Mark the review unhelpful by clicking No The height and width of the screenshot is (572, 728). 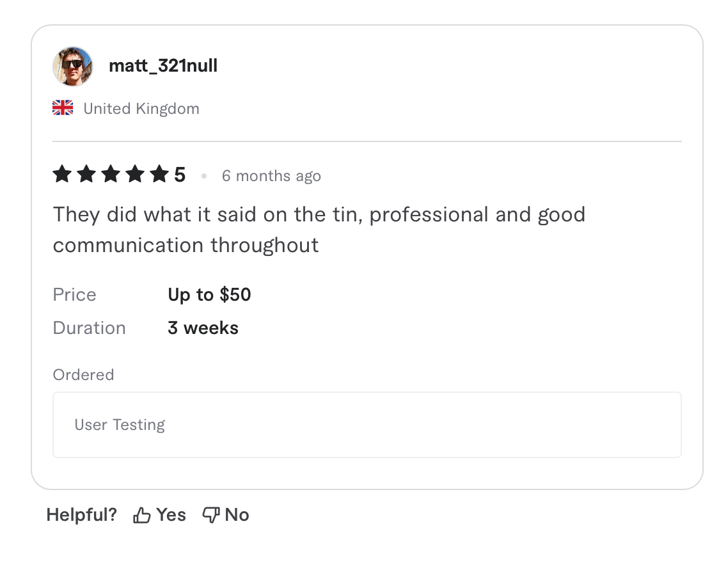pyautogui.click(x=236, y=514)
